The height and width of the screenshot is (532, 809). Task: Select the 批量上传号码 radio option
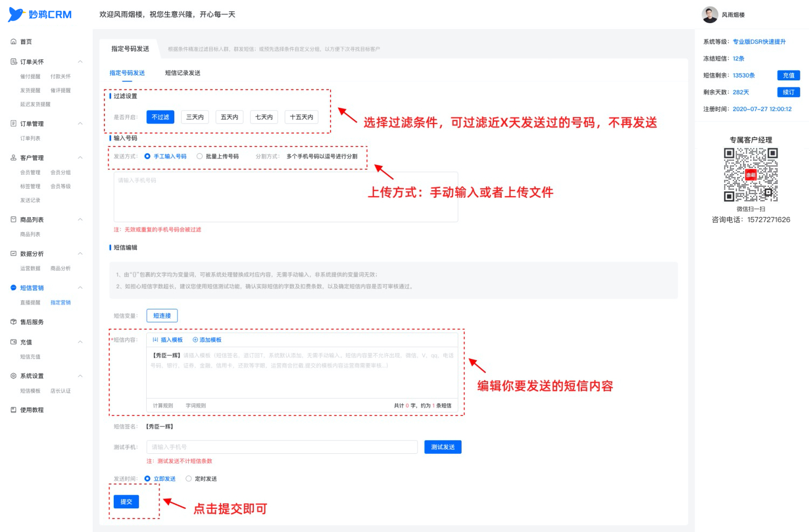click(x=200, y=156)
